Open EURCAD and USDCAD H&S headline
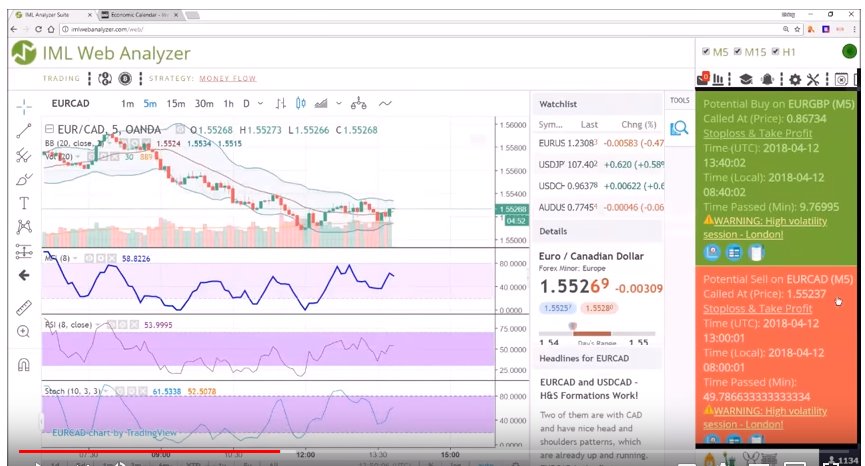The image size is (865, 466). [x=589, y=389]
